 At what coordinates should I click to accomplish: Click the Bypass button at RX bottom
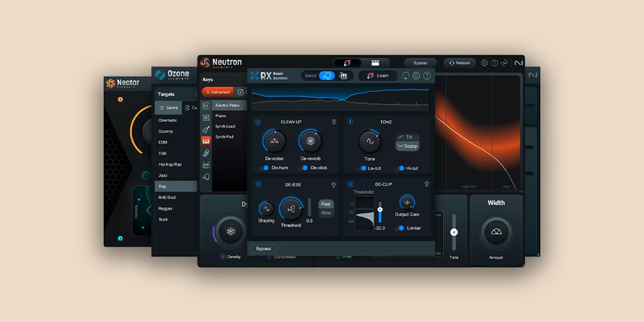(263, 249)
